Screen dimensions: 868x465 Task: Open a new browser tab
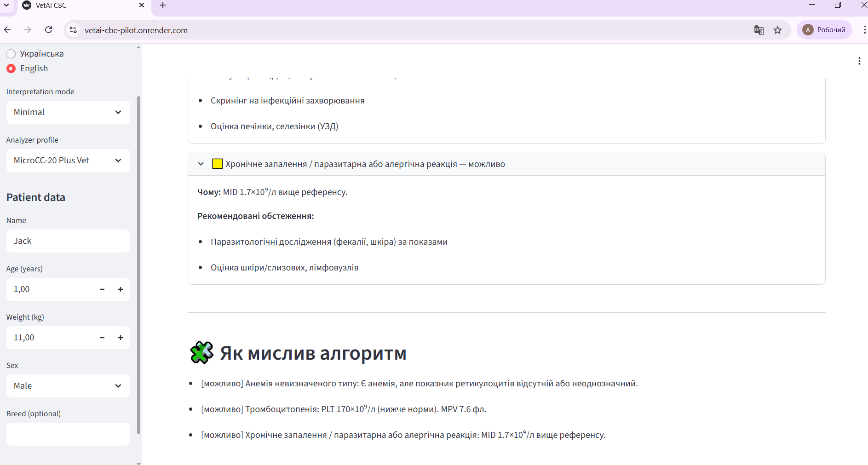pyautogui.click(x=162, y=6)
